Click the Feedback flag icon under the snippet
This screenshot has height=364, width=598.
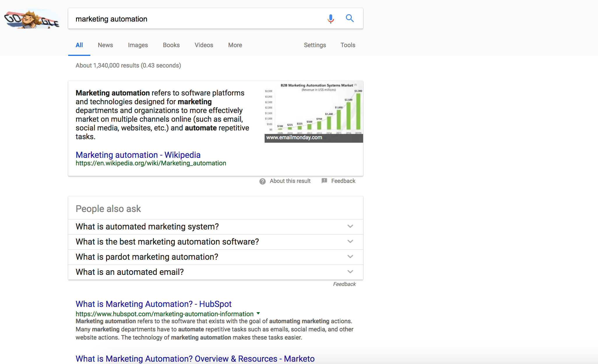(x=324, y=181)
